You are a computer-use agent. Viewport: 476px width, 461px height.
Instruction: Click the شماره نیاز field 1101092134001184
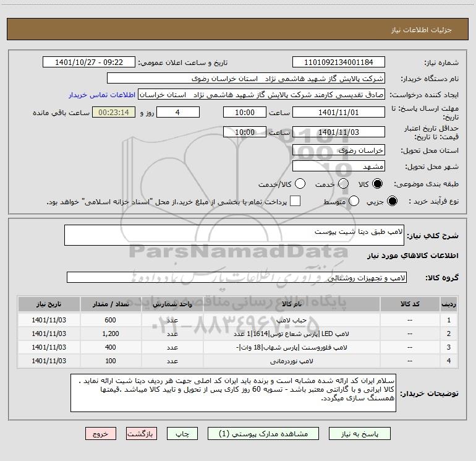coord(339,62)
